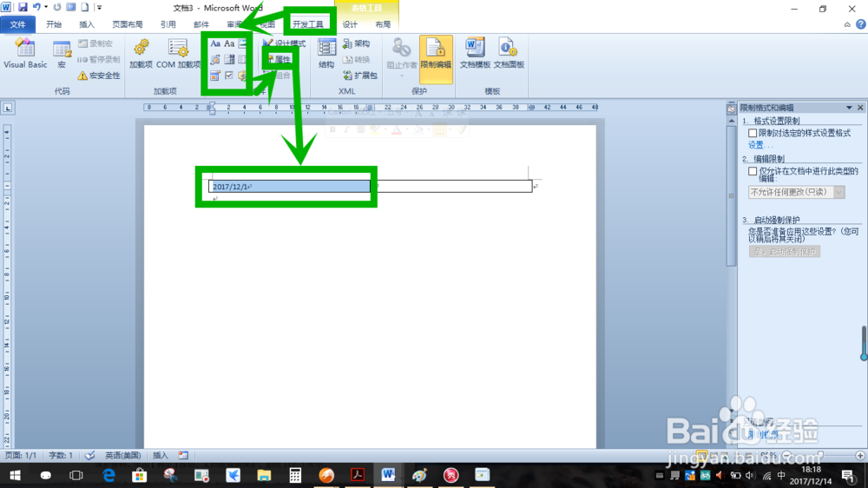Open the Windows Start menu

(x=15, y=475)
